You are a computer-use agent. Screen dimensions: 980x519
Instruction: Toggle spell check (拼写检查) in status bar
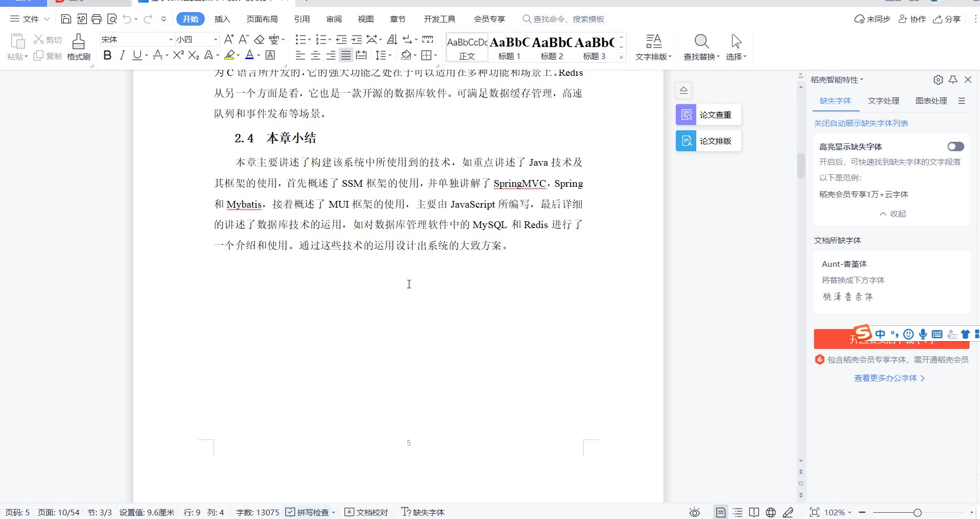pyautogui.click(x=308, y=512)
